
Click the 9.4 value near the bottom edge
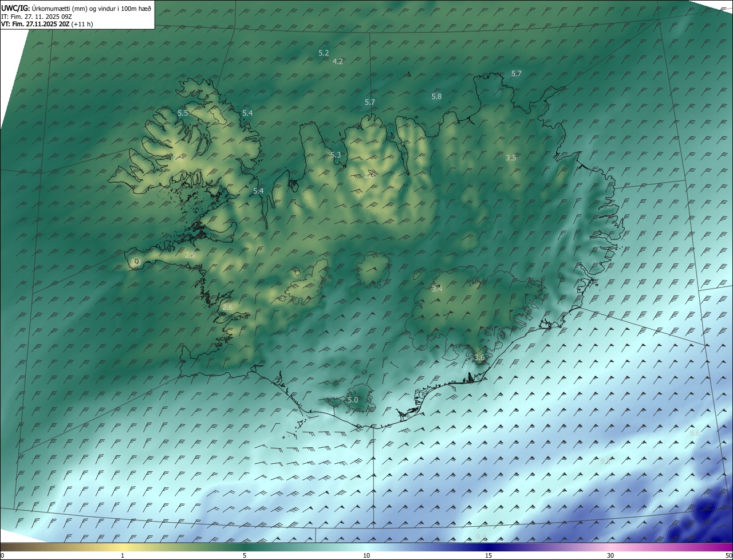point(481,537)
